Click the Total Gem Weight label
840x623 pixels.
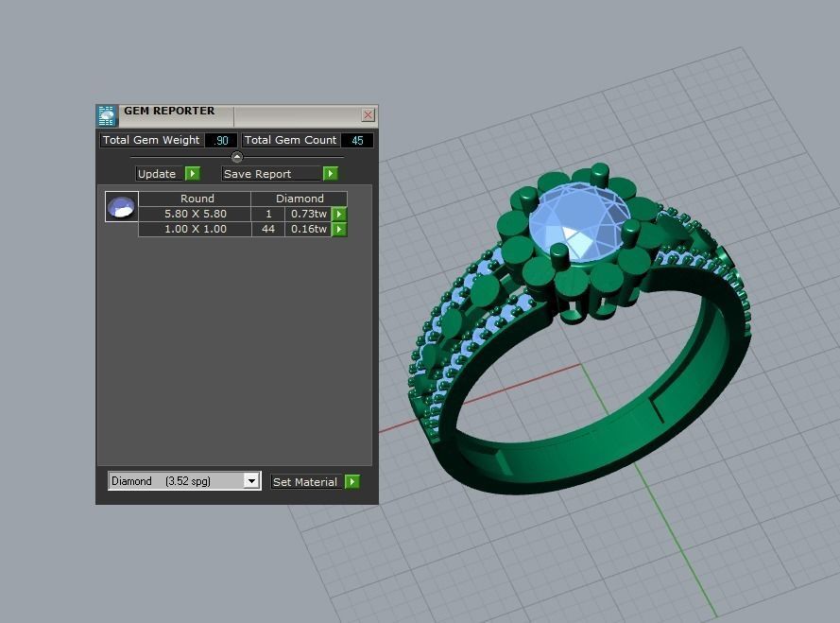(x=151, y=140)
